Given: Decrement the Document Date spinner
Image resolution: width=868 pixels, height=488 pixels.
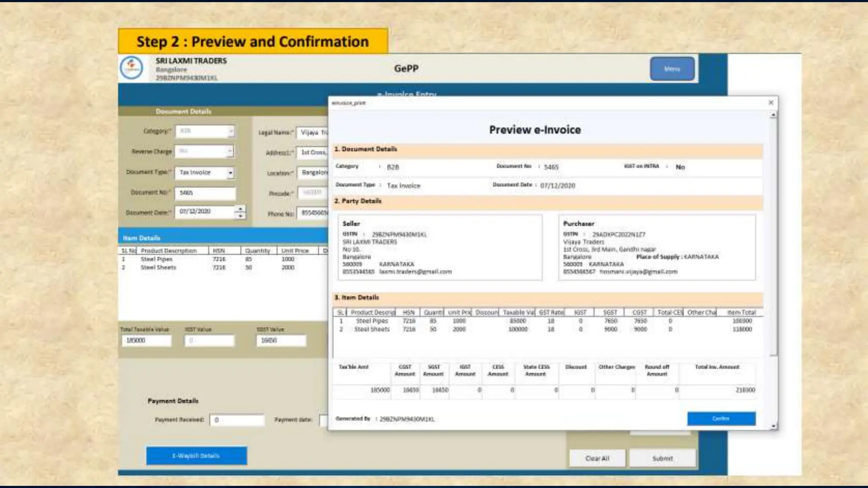Looking at the screenshot, I should 240,216.
